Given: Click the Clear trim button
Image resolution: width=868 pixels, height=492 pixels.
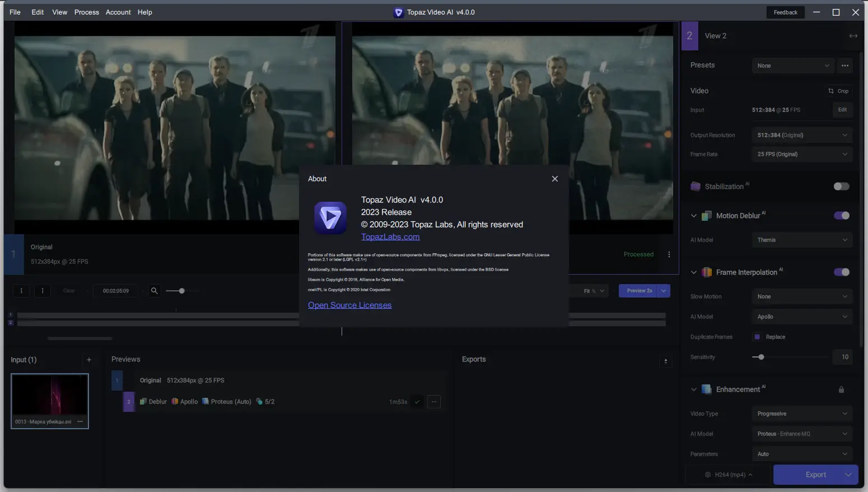Looking at the screenshot, I should pyautogui.click(x=69, y=291).
